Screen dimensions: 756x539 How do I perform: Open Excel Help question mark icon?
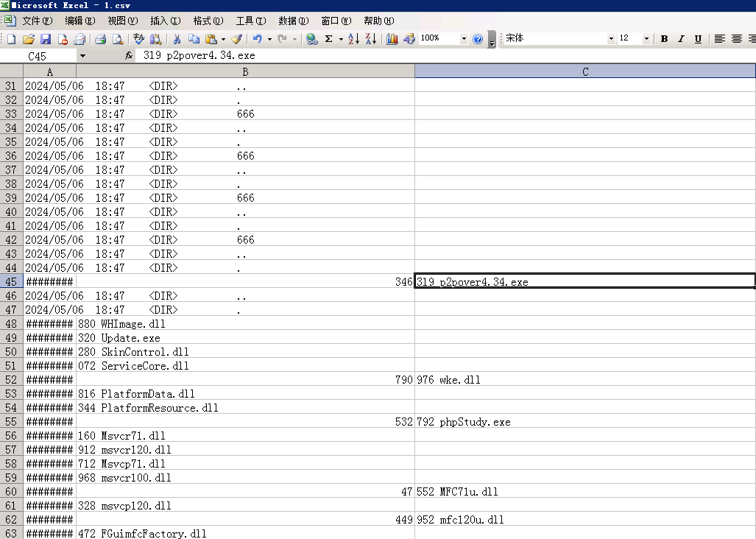point(478,39)
